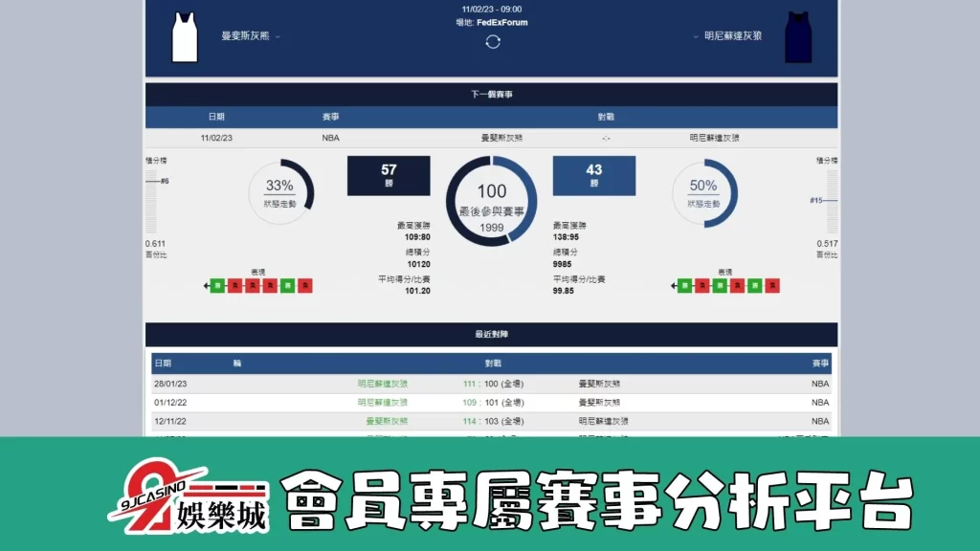
Task: Click the white home team jersey icon
Action: pos(185,37)
